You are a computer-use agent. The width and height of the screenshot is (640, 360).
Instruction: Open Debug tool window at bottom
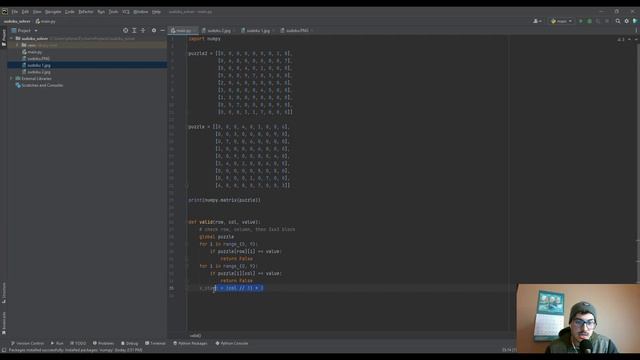click(x=130, y=343)
